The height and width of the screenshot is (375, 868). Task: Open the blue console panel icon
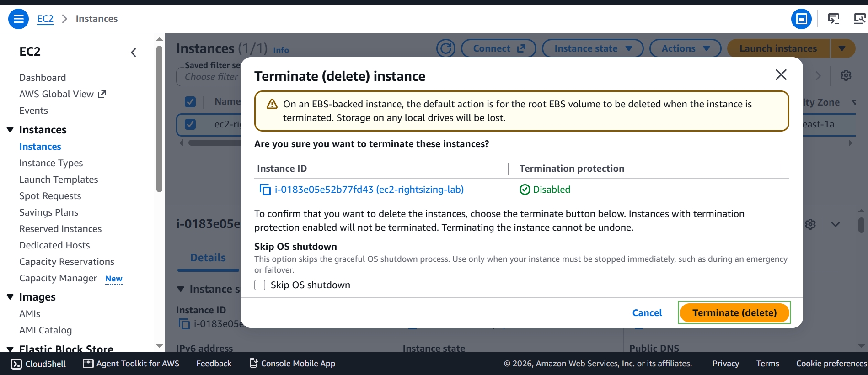pyautogui.click(x=802, y=19)
